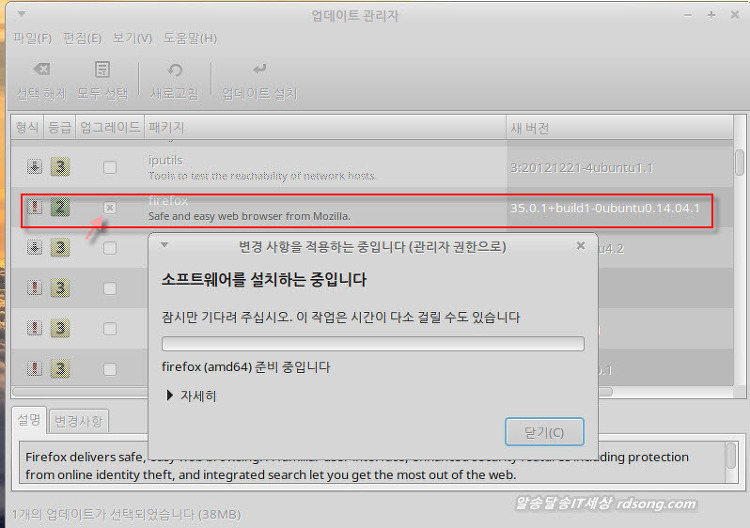
Task: Click the 닫기(C) button
Action: [x=544, y=432]
